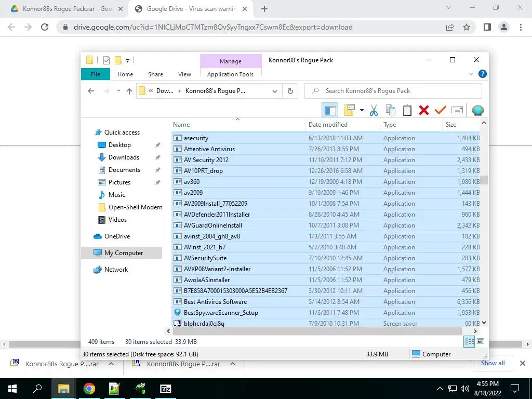Select My Computer in the navigation pane

(x=122, y=253)
